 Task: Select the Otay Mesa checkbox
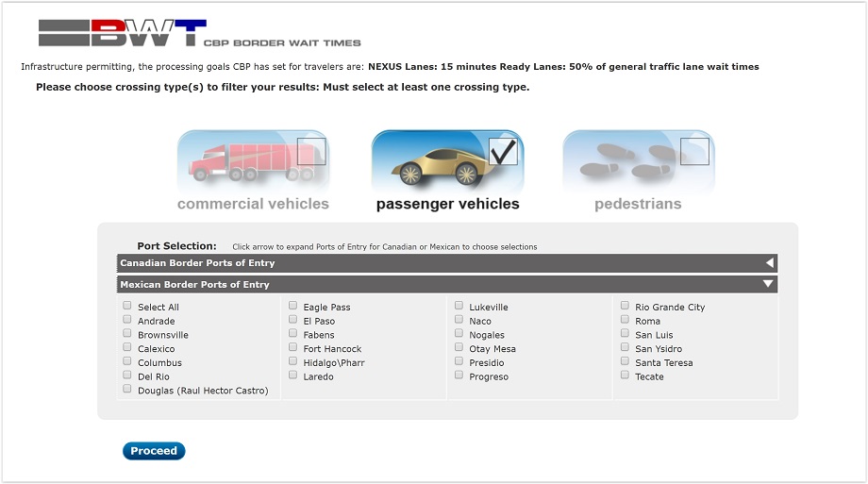click(x=459, y=347)
